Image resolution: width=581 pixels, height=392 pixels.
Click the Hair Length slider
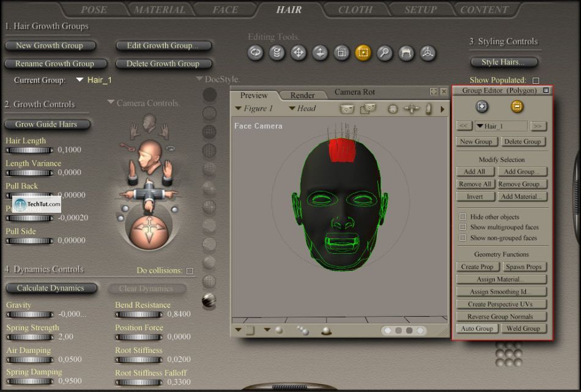tap(29, 150)
